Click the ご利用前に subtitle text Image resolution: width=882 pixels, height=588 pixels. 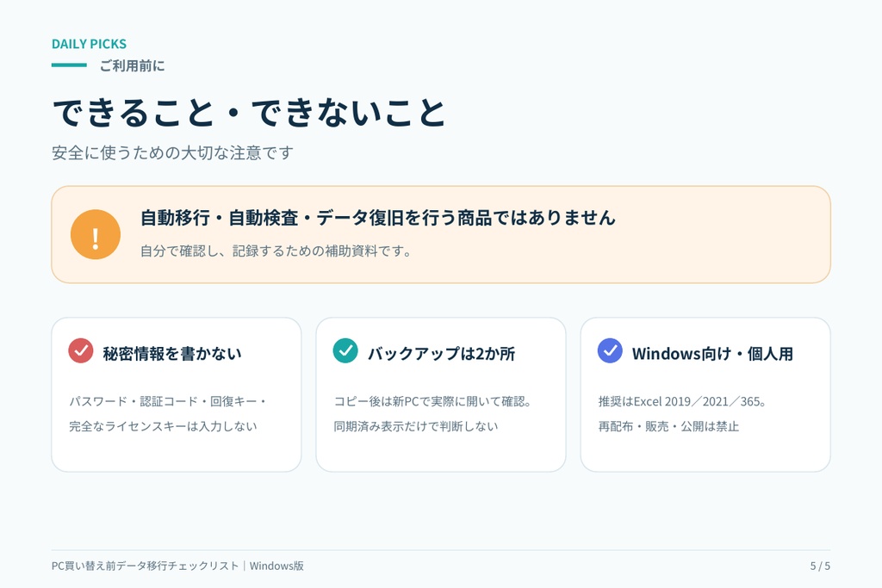[132, 65]
